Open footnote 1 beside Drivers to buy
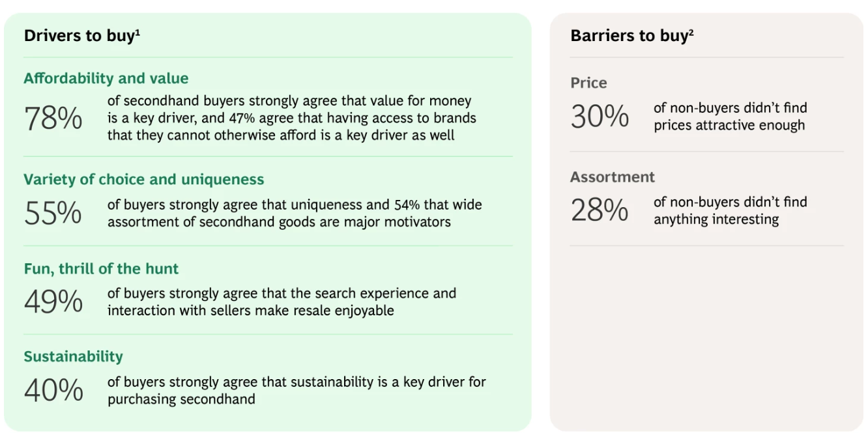 click(x=137, y=31)
